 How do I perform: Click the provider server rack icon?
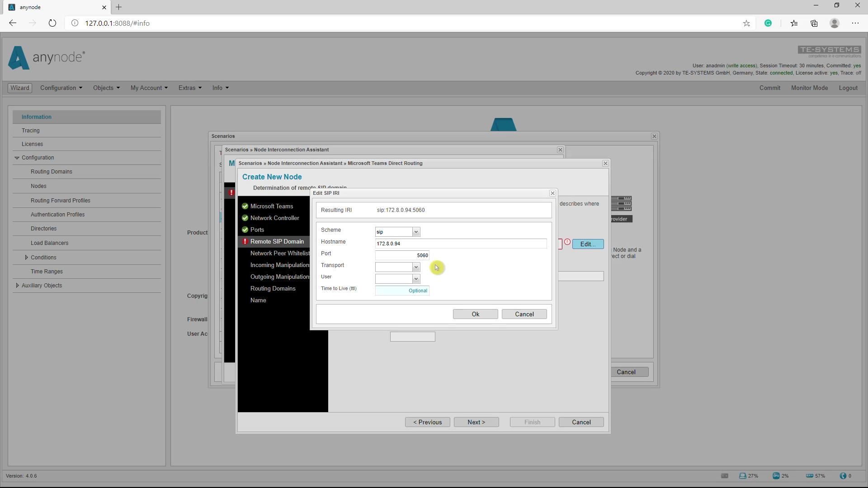point(622,204)
